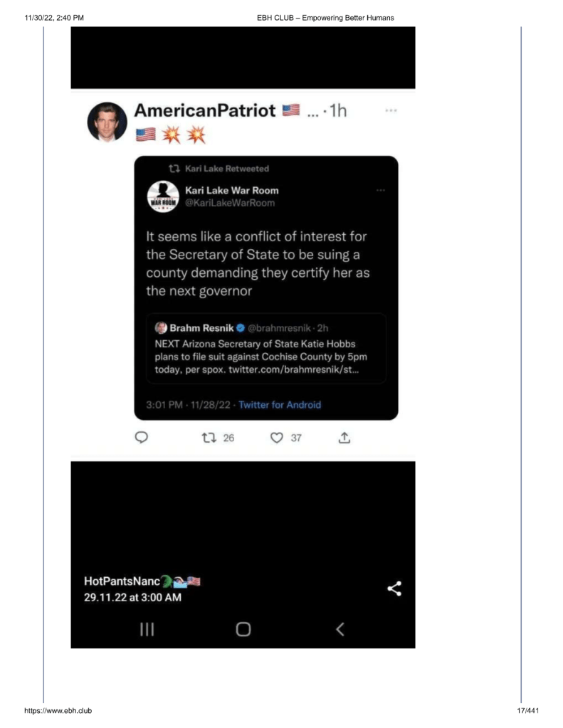Screen dimensions: 563x728
Task: Open the AmericanPatriot post options menu
Action: point(389,111)
